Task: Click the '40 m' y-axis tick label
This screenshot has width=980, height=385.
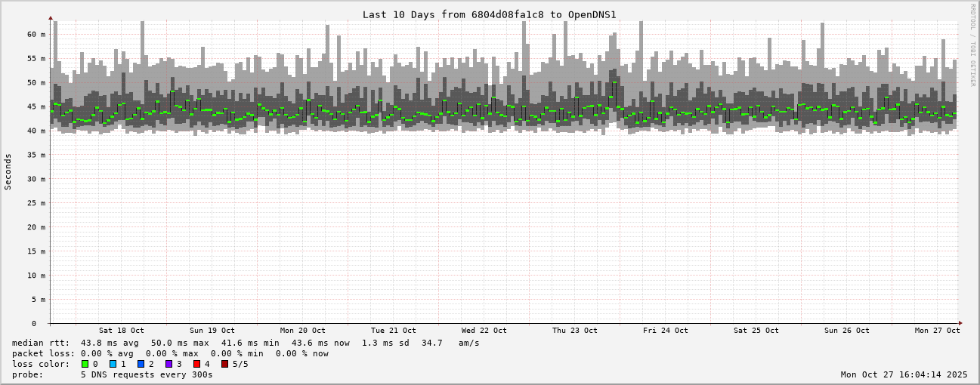Action: pos(37,131)
